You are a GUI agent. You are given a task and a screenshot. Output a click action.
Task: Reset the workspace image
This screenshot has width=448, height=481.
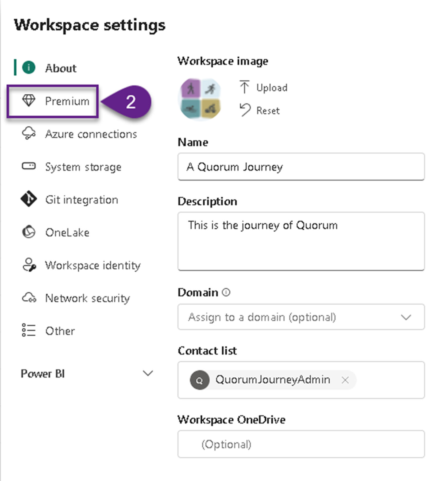pos(260,110)
